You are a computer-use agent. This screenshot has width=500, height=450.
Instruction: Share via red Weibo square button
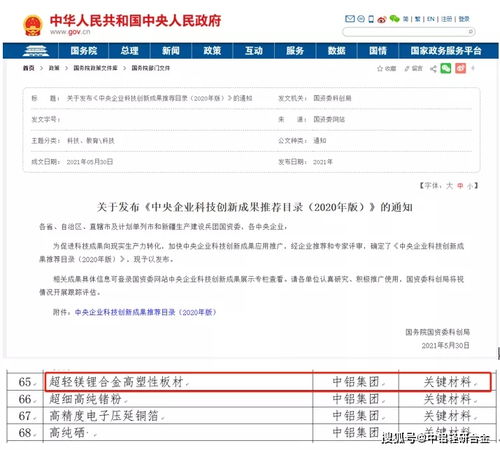[461, 68]
